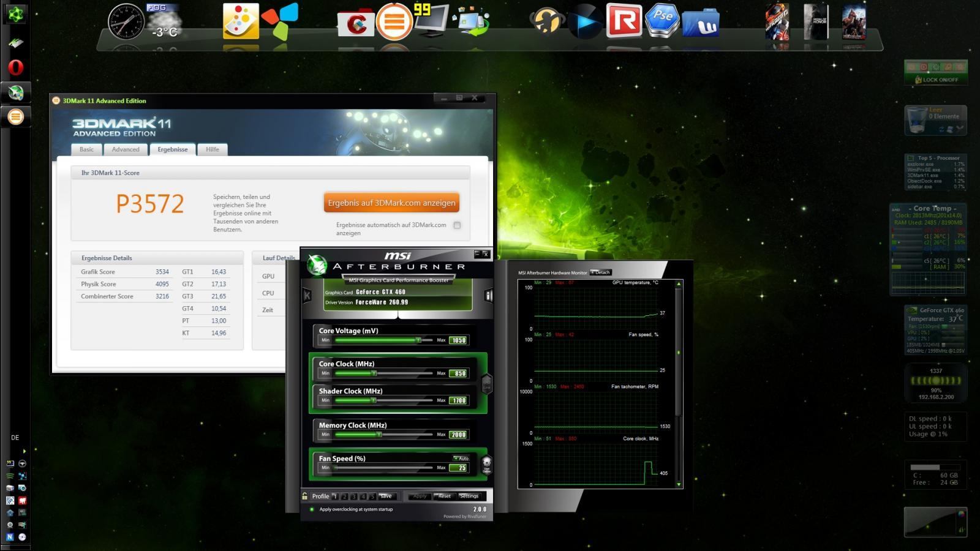
Task: Click the Core Clock value field 850
Action: tap(458, 373)
